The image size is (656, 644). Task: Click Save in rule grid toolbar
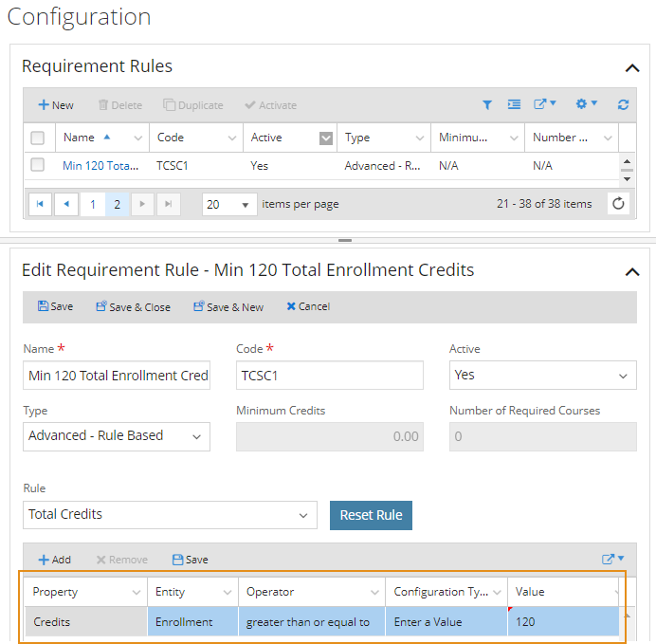[x=191, y=560]
